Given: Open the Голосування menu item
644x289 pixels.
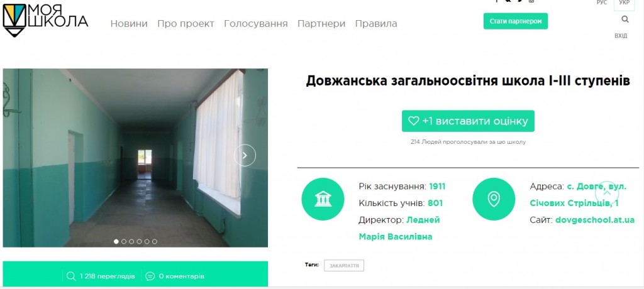Looking at the screenshot, I should (x=256, y=24).
